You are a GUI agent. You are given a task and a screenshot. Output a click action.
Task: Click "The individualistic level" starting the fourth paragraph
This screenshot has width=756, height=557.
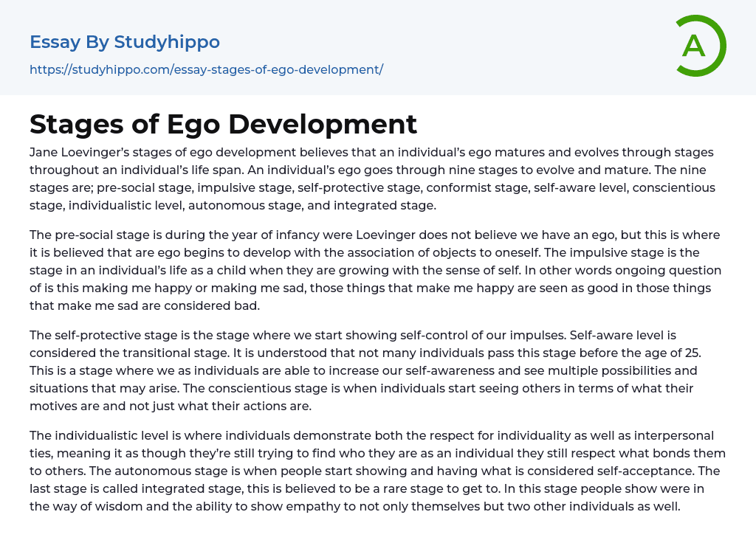pos(98,435)
